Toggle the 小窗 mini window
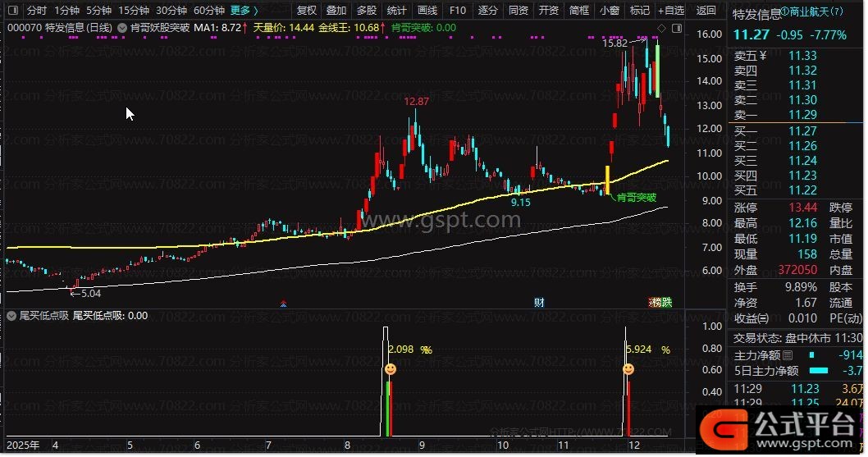868x457 pixels. tap(609, 11)
